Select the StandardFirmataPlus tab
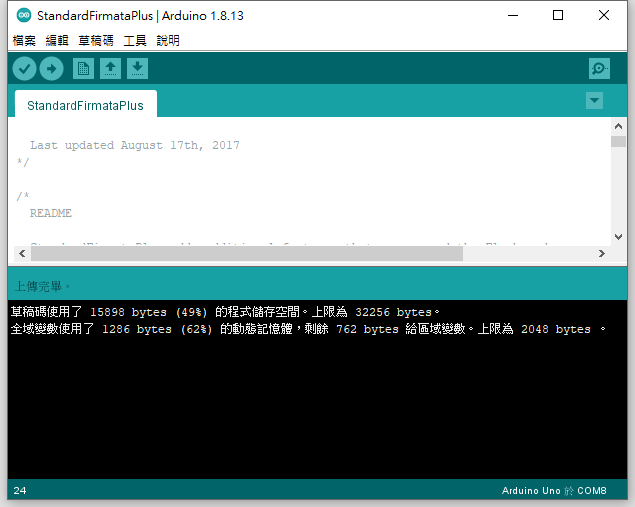 coord(85,105)
